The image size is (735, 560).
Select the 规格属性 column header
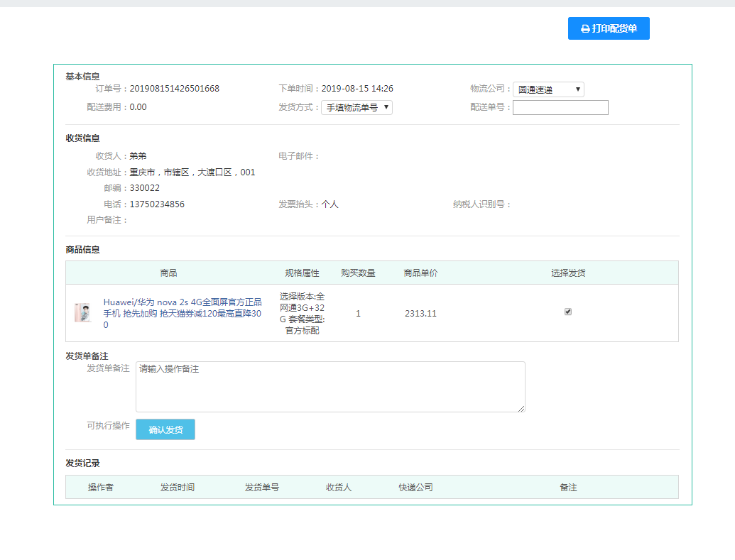click(x=302, y=273)
